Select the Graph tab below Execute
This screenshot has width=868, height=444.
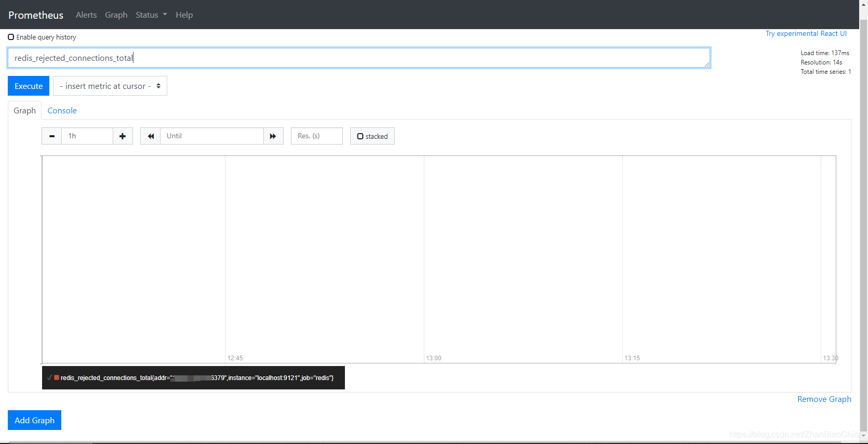click(24, 110)
